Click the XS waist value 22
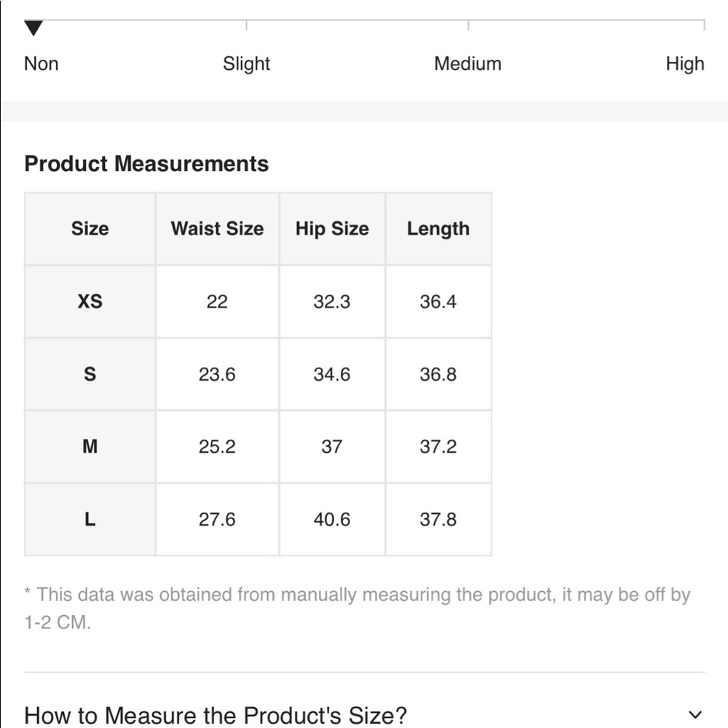 coord(217,301)
